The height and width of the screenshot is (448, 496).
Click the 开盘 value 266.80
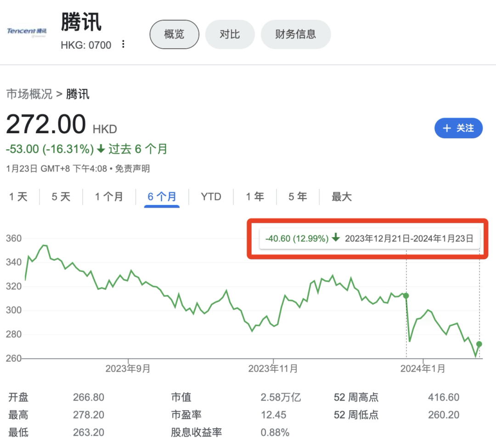point(89,397)
